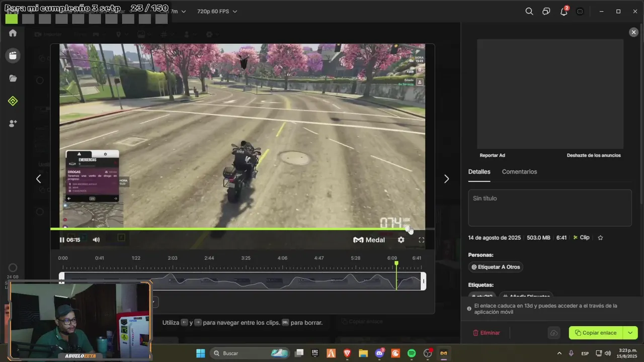Click the Medal logo on player

(369, 240)
